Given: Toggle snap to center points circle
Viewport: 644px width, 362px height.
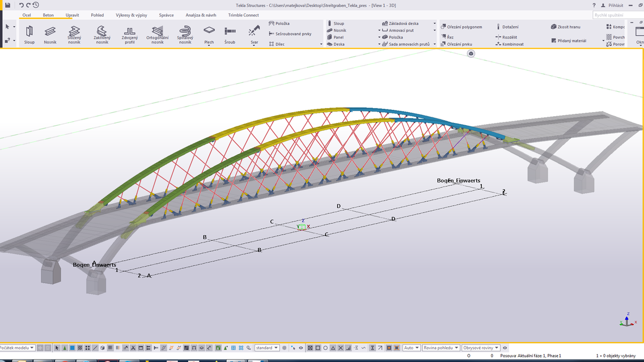Looking at the screenshot, I should (325, 348).
